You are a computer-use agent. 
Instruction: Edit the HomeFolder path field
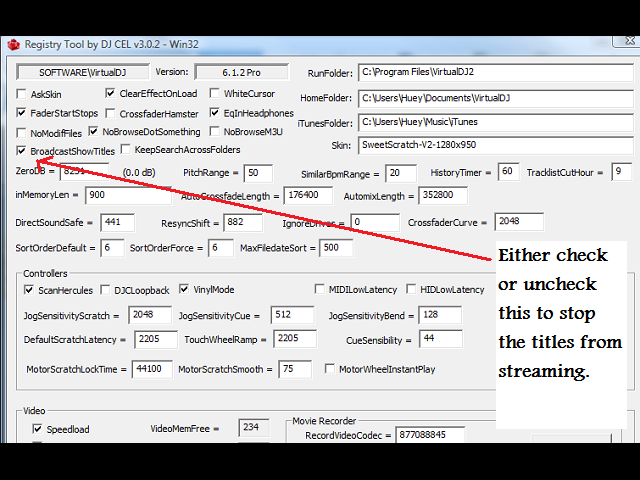click(x=496, y=98)
